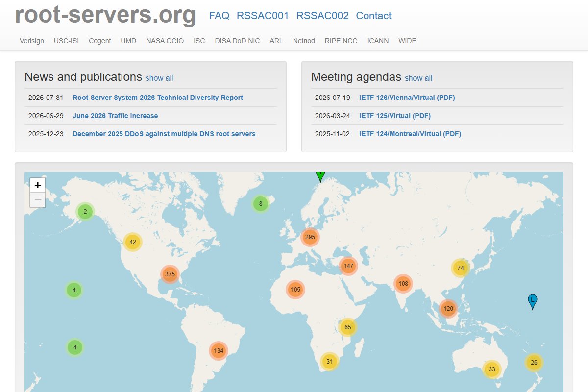
Task: Zoom in on the map with plus button
Action: [38, 185]
